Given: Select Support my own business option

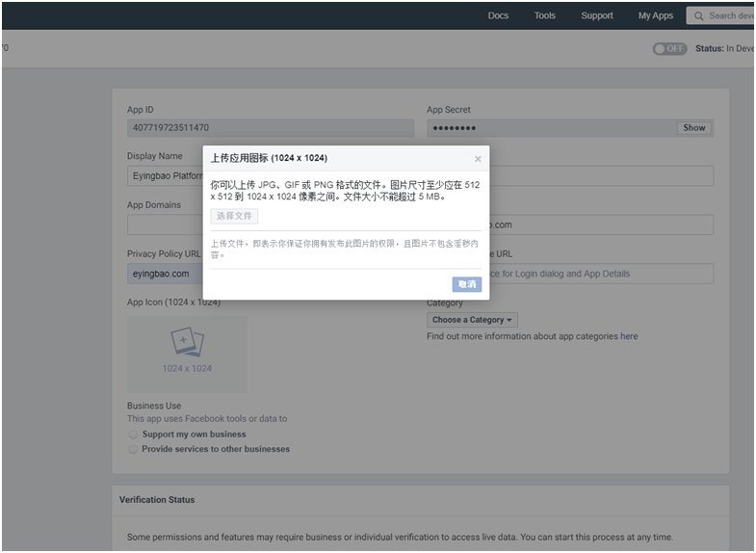Looking at the screenshot, I should [x=133, y=434].
